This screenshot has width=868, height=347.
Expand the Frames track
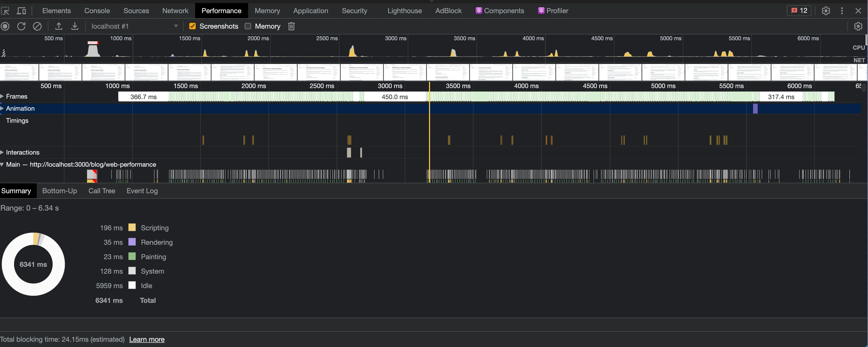pyautogui.click(x=2, y=96)
